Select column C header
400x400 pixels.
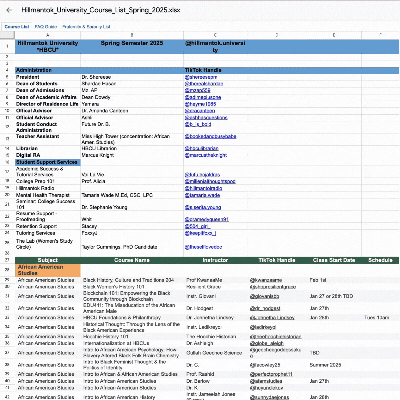[215, 35]
